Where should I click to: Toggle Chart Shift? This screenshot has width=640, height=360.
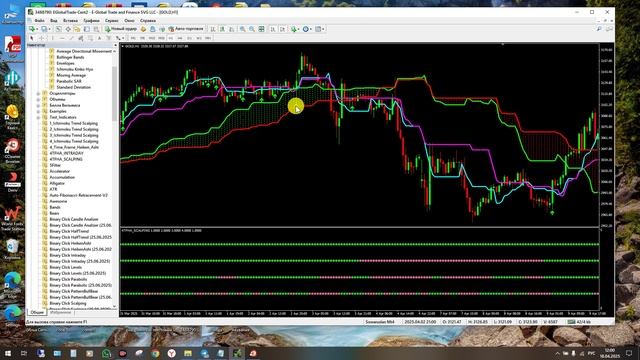(x=282, y=29)
